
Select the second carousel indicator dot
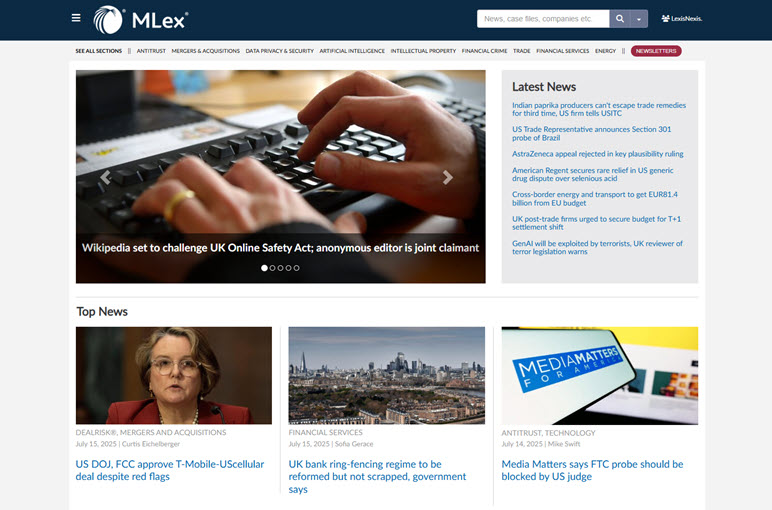coord(272,268)
